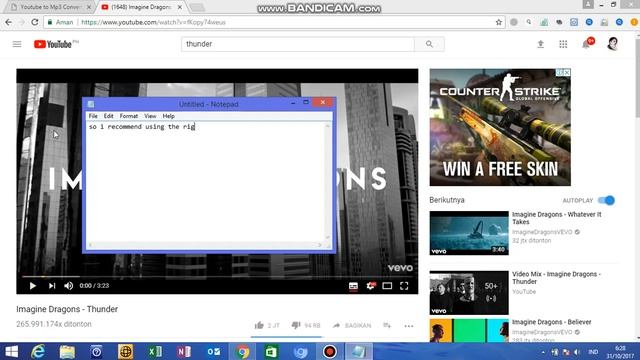Click inside the Notepad text area
The height and width of the screenshot is (360, 640).
206,182
